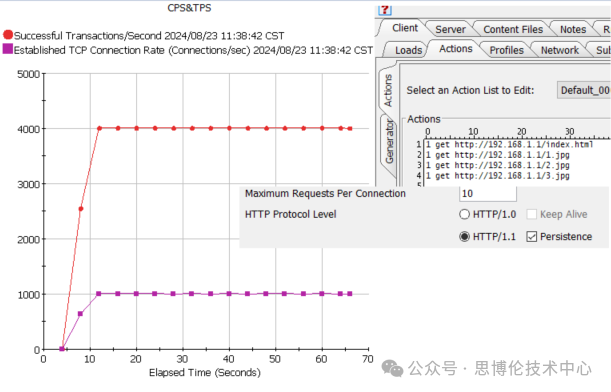Click the WeChat logo in the watermark
This screenshot has height=392, width=611.
click(x=392, y=368)
